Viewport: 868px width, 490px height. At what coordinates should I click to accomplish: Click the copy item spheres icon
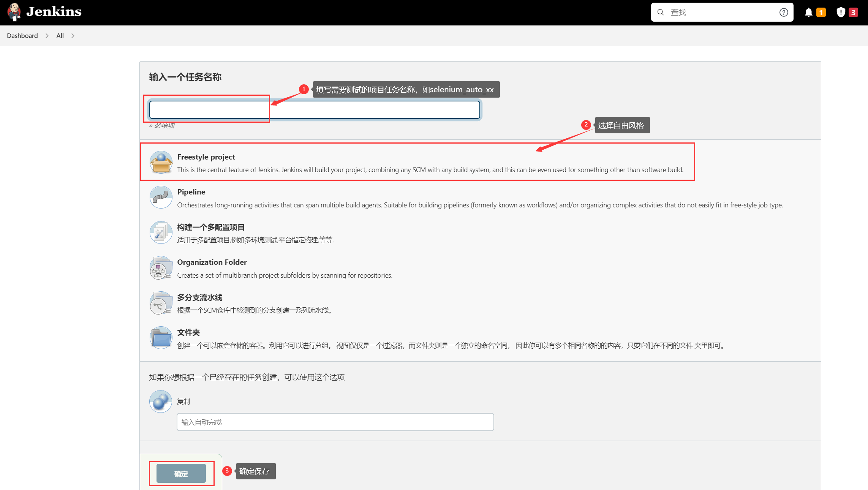coord(161,401)
